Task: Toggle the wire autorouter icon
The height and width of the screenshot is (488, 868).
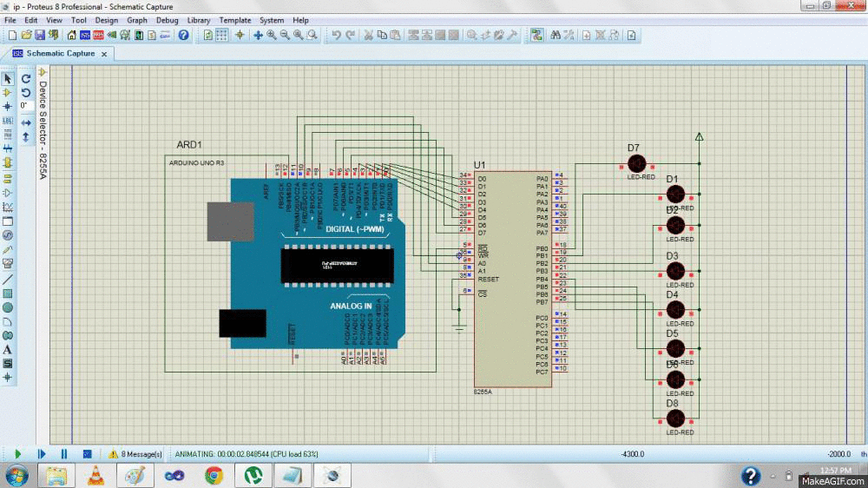Action: coord(536,36)
